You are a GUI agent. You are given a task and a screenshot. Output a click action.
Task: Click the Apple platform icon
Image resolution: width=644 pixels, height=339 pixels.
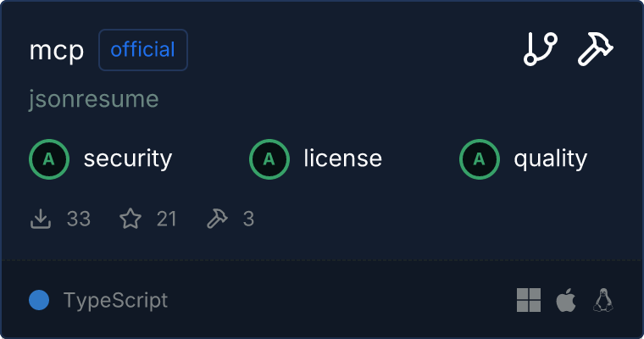point(565,300)
